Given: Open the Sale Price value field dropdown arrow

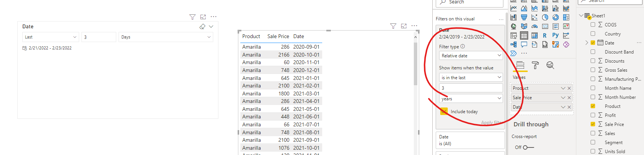Looking at the screenshot, I should [563, 98].
